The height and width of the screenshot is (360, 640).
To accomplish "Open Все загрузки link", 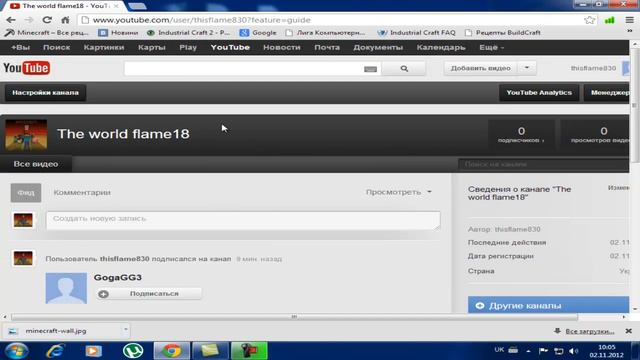I will tap(589, 331).
